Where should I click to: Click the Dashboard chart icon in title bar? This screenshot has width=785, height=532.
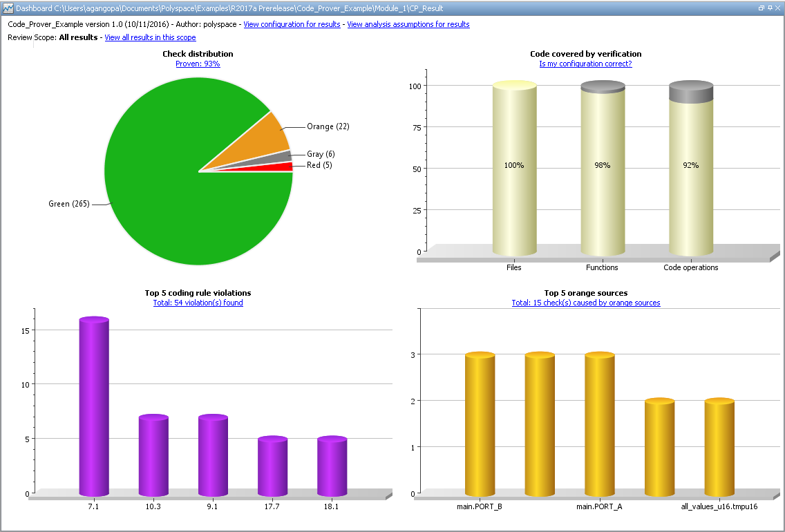[8, 8]
